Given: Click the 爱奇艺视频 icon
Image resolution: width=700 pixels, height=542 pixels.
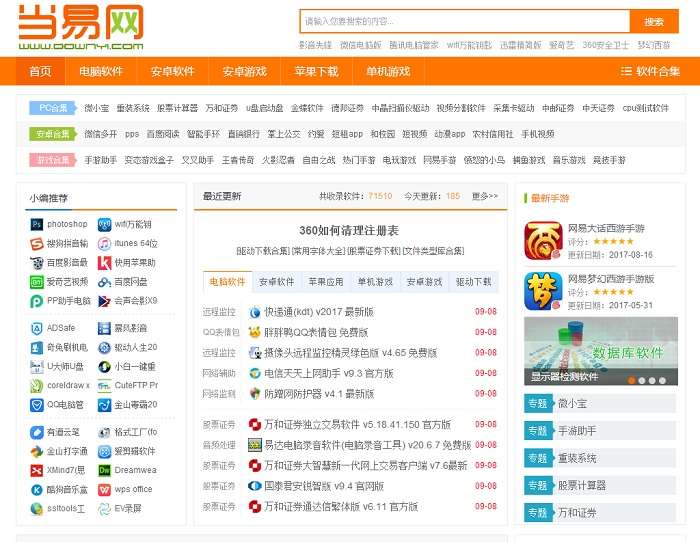Looking at the screenshot, I should [37, 282].
